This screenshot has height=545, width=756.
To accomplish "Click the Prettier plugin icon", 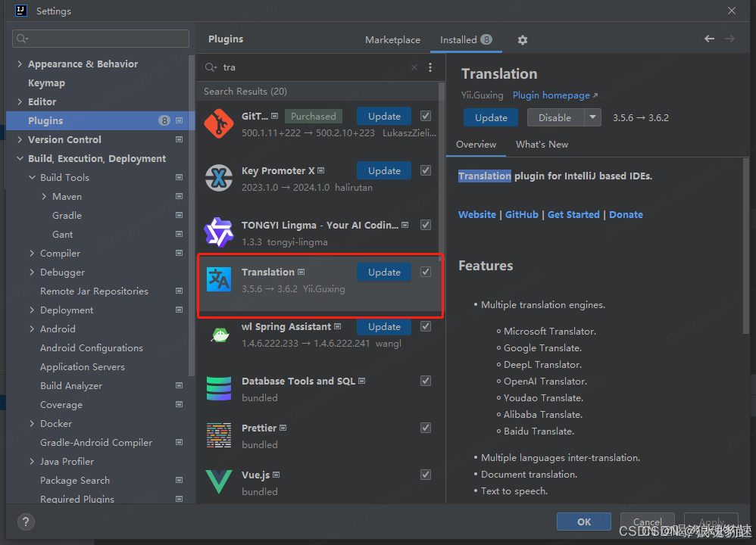I will (219, 435).
